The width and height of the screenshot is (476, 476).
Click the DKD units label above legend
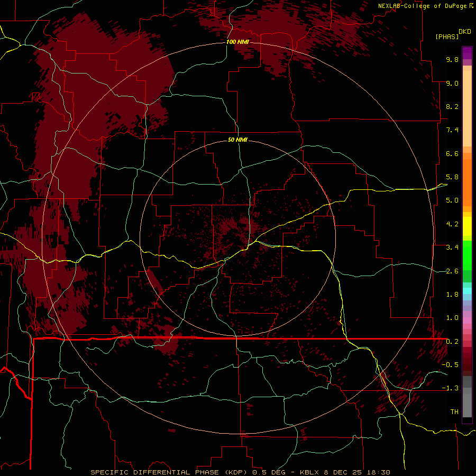coord(465,32)
